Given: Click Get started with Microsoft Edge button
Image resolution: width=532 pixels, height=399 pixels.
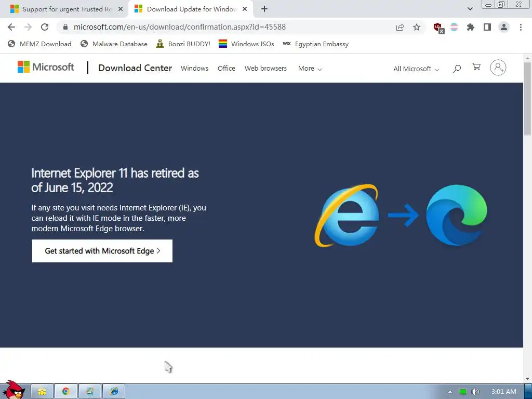Looking at the screenshot, I should tap(102, 251).
